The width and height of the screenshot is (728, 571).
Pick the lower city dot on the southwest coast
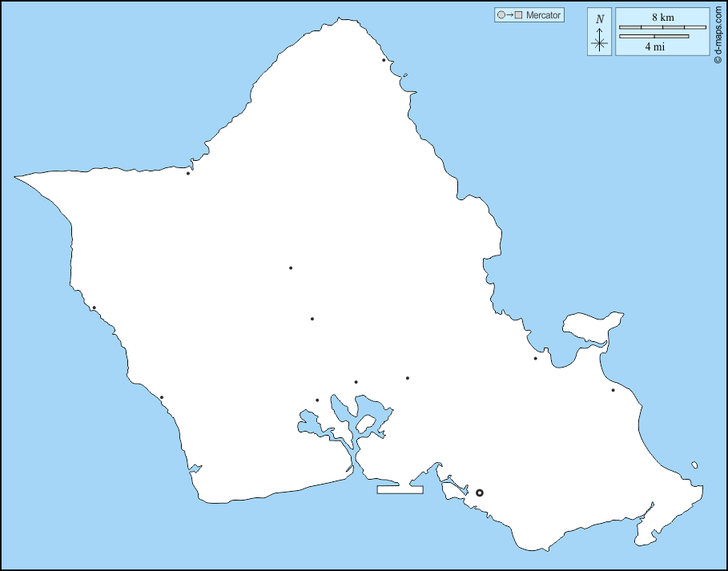[161, 397]
